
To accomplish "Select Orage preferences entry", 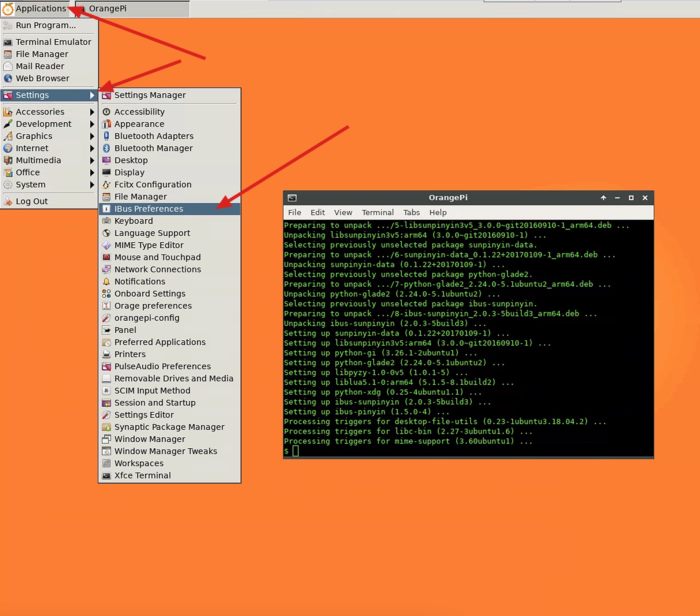I will (x=170, y=306).
